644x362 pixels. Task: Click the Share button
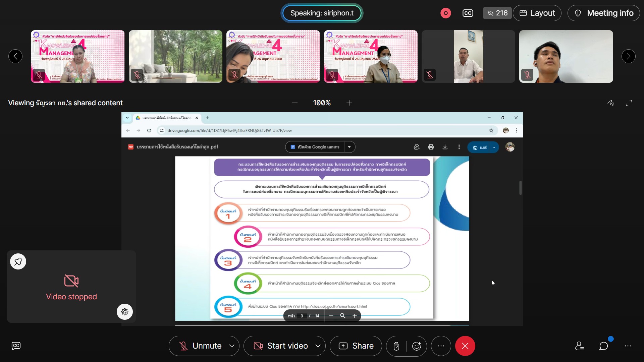pyautogui.click(x=356, y=346)
